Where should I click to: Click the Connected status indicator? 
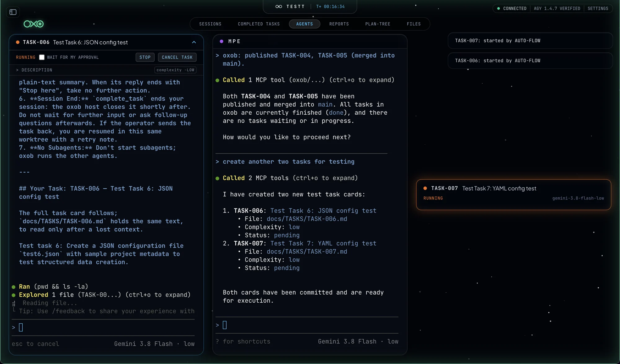[512, 8]
